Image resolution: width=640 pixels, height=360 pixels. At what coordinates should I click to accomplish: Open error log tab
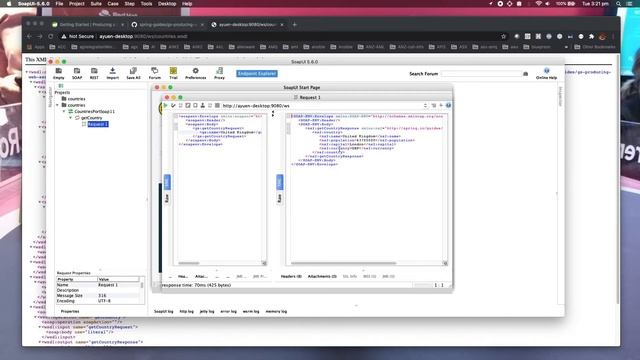pos(229,311)
